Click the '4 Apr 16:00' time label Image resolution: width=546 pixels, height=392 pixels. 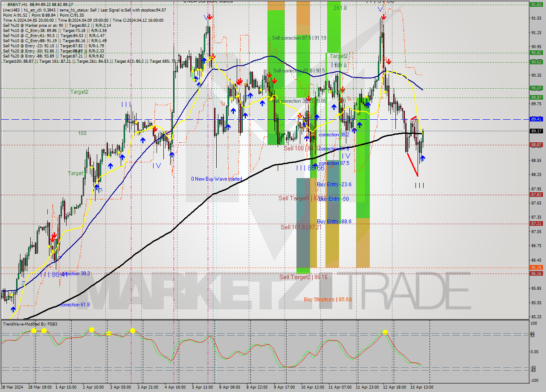click(174, 387)
